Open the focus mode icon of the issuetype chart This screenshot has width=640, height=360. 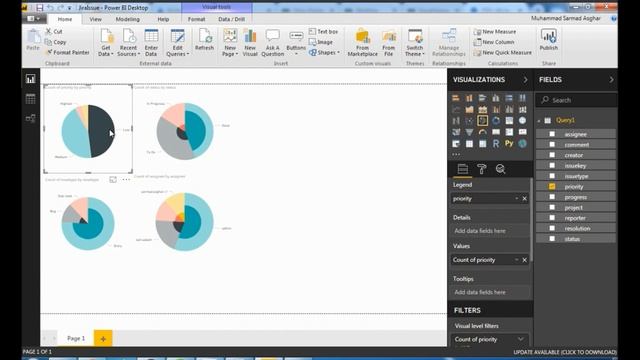pos(113,180)
